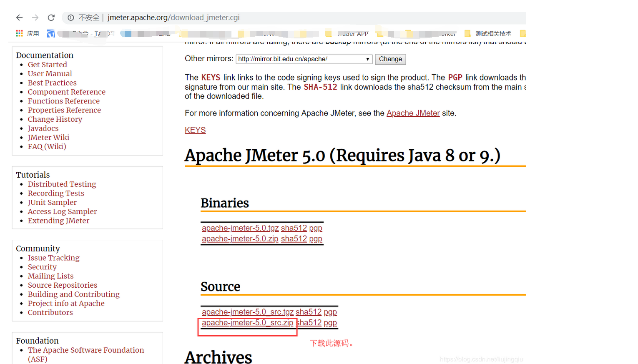638x364 pixels.
Task: Open JUnit Sampler tutorial
Action: click(52, 203)
